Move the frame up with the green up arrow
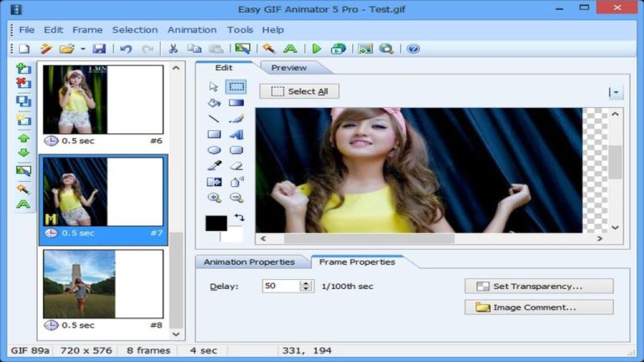The image size is (644, 362). (23, 138)
